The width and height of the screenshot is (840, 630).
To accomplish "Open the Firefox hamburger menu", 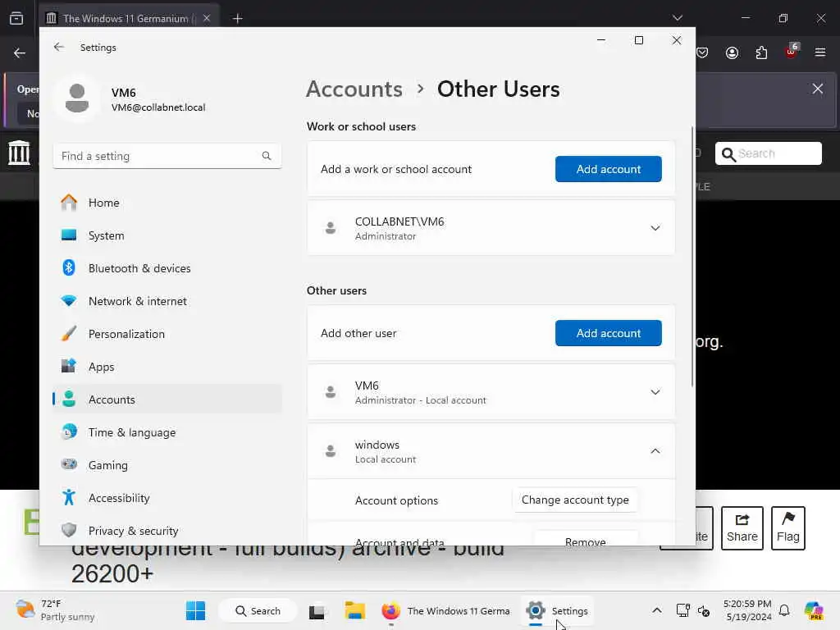I will (x=820, y=52).
